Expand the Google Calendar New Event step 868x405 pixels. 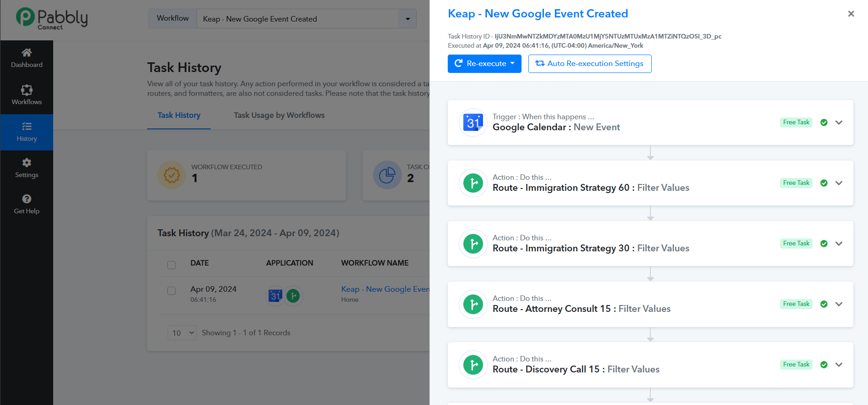pyautogui.click(x=839, y=122)
